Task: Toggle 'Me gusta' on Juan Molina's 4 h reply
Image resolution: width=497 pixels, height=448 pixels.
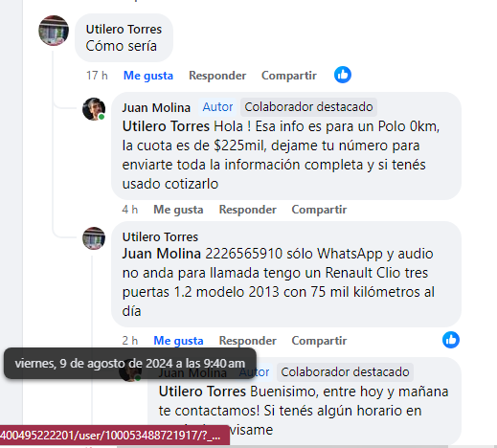Action: point(178,210)
